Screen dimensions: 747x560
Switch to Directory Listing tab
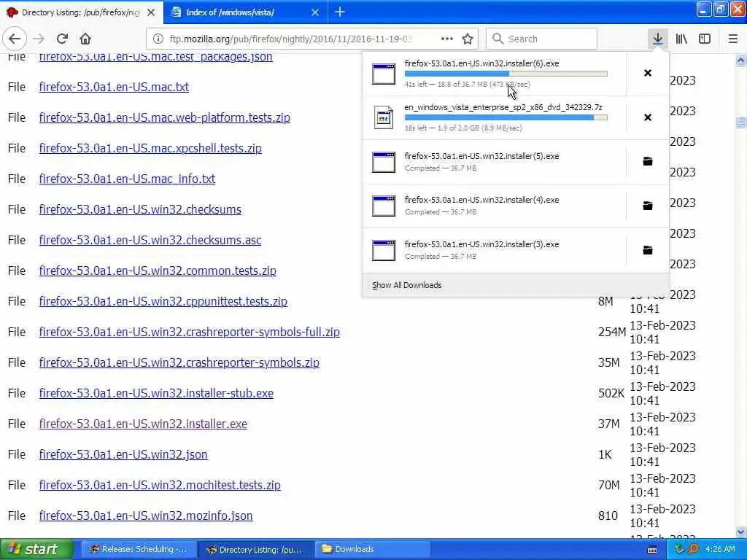pos(82,12)
